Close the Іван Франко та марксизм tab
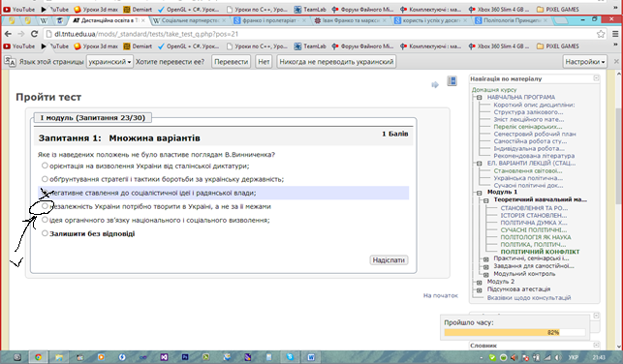623x364 pixels. coord(385,20)
